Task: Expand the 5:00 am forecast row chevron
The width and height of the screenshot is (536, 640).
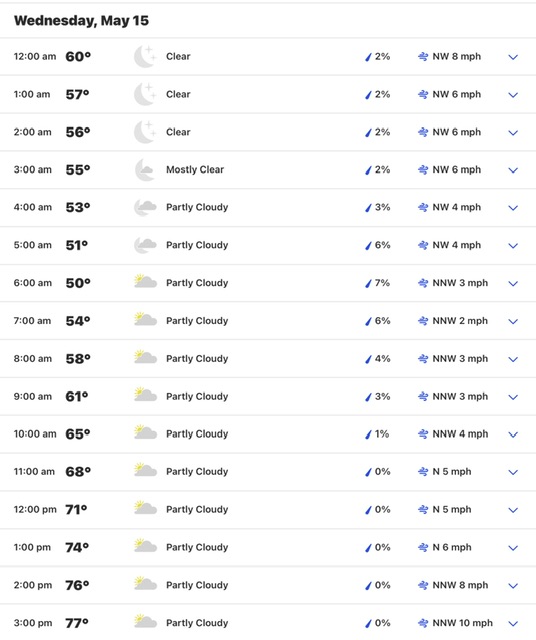Action: coord(513,246)
